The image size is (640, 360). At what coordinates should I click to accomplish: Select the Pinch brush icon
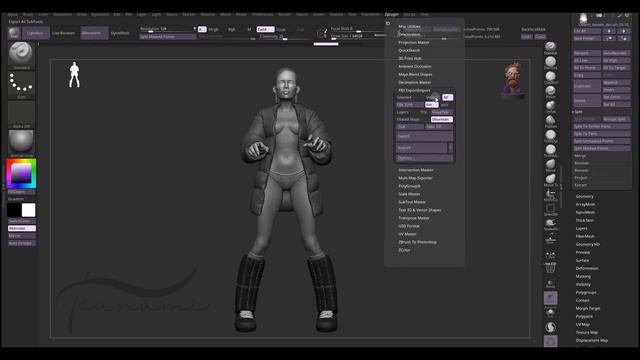pos(550,91)
